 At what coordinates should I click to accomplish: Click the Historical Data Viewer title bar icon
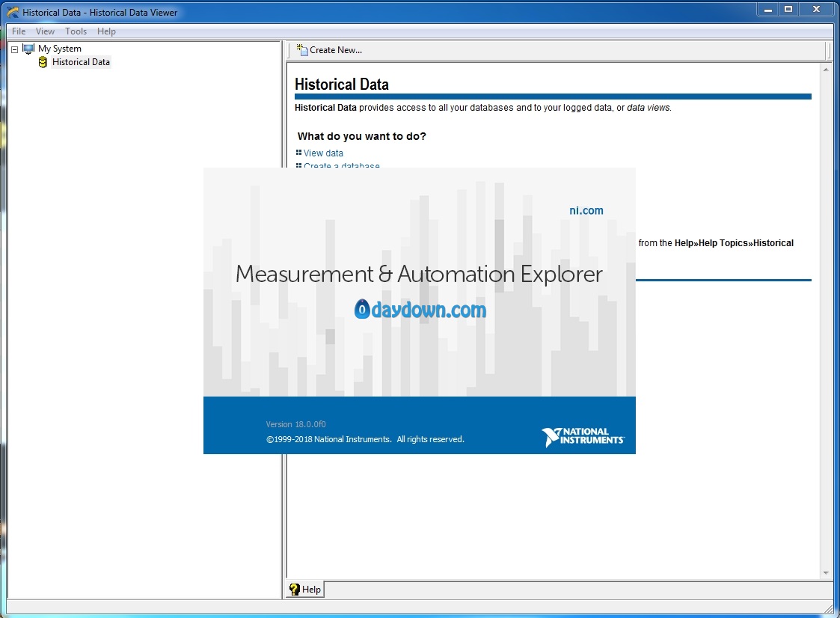[x=13, y=12]
